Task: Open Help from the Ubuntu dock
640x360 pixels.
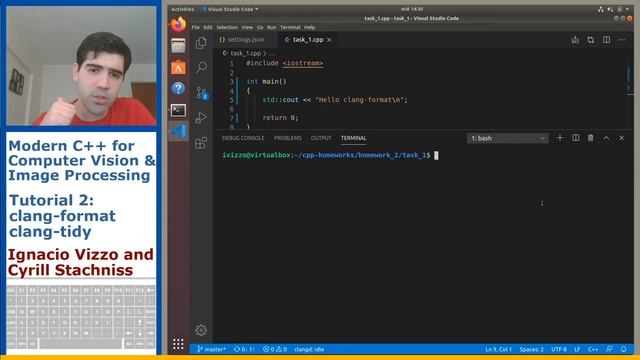Action: (178, 89)
